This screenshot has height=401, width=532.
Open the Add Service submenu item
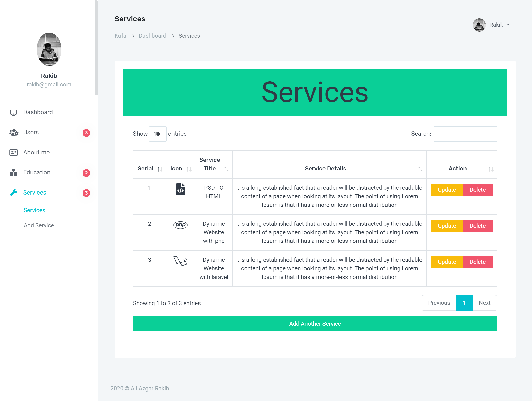tap(39, 225)
